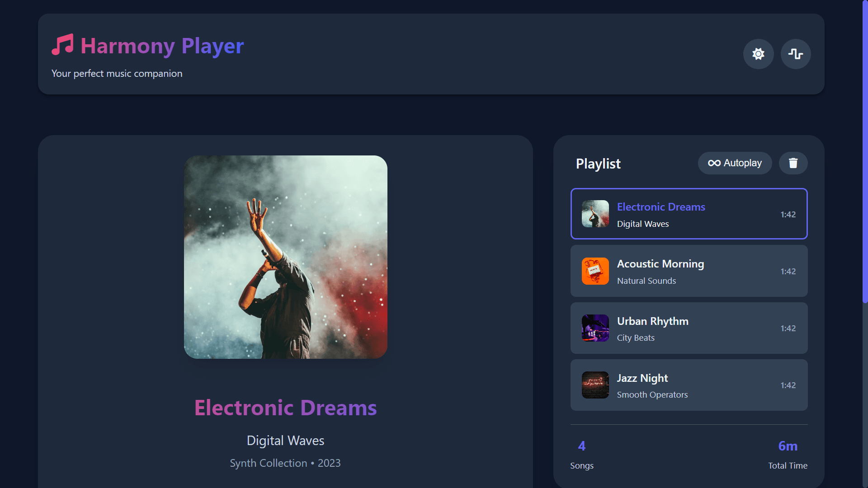Click the equalizer icon in the header
Image resolution: width=868 pixels, height=488 pixels.
795,54
